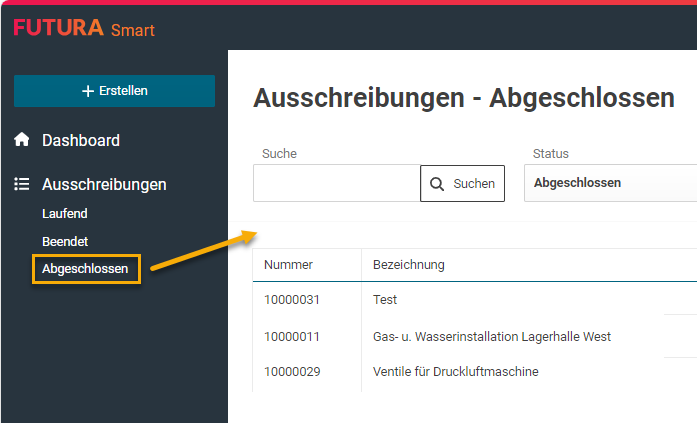Open the tender named Test
This screenshot has height=423, width=697.
pos(385,299)
